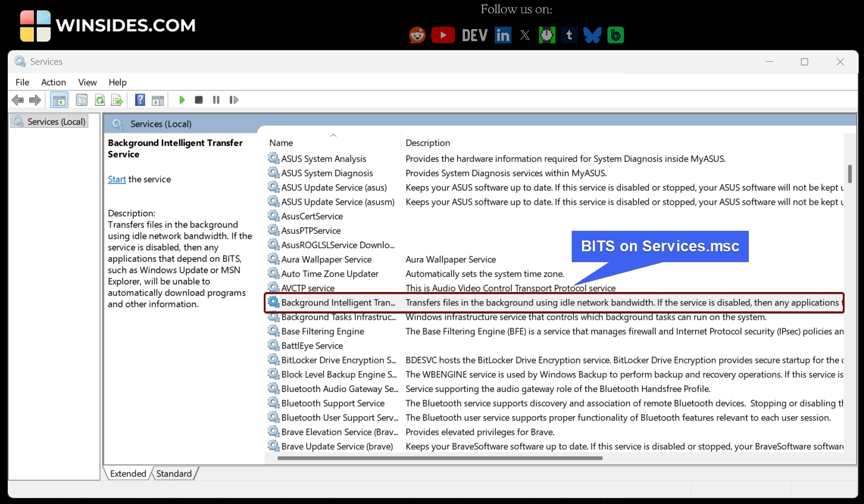The width and height of the screenshot is (864, 504).
Task: Click the horizontal scrollbar below the services list
Action: (x=440, y=458)
